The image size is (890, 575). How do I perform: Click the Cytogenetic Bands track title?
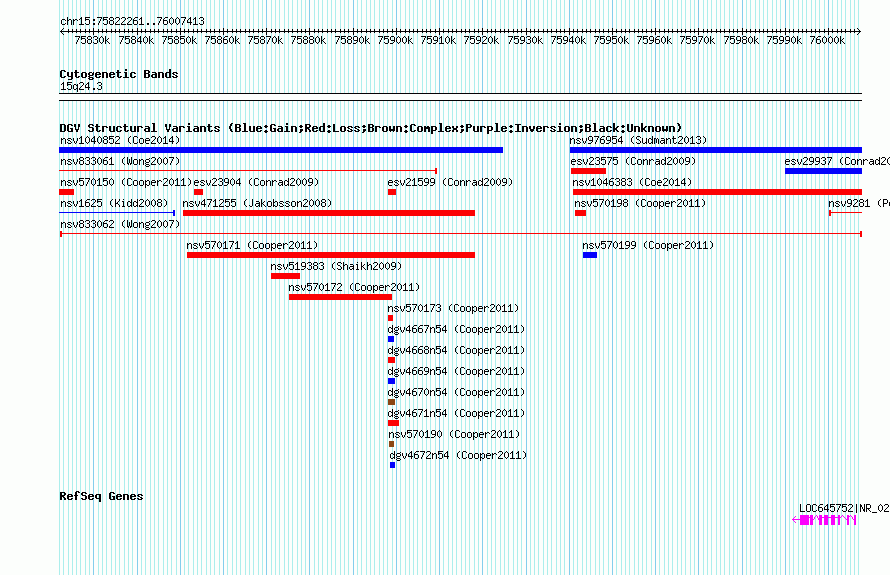tap(119, 74)
